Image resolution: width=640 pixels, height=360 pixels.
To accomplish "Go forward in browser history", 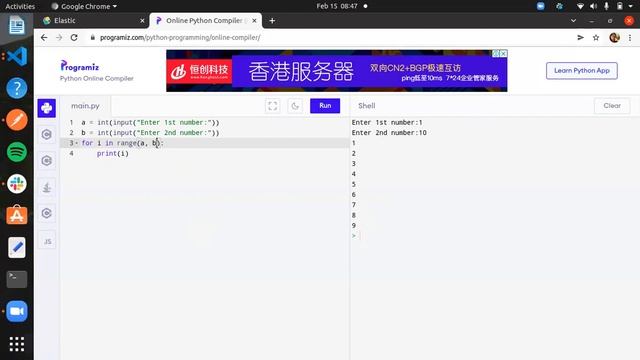I will click(59, 38).
